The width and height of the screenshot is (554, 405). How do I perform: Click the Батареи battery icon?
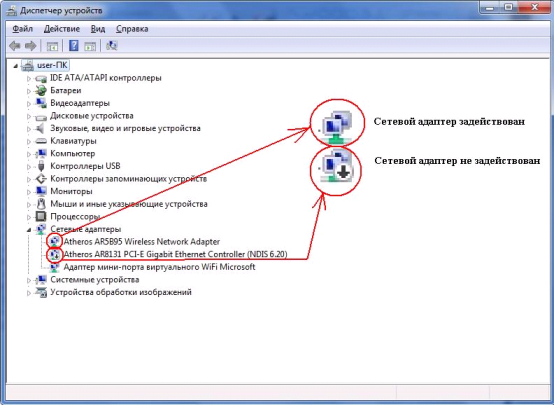pyautogui.click(x=41, y=90)
